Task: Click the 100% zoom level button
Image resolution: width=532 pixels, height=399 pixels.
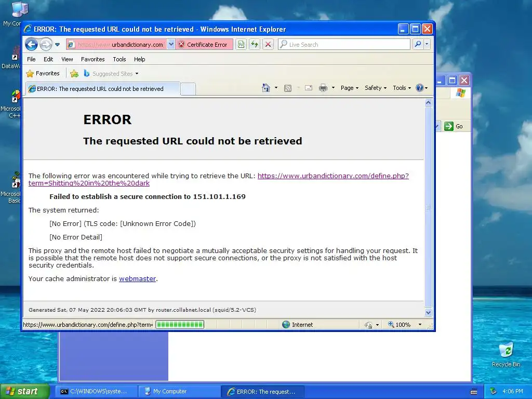Action: (x=400, y=324)
